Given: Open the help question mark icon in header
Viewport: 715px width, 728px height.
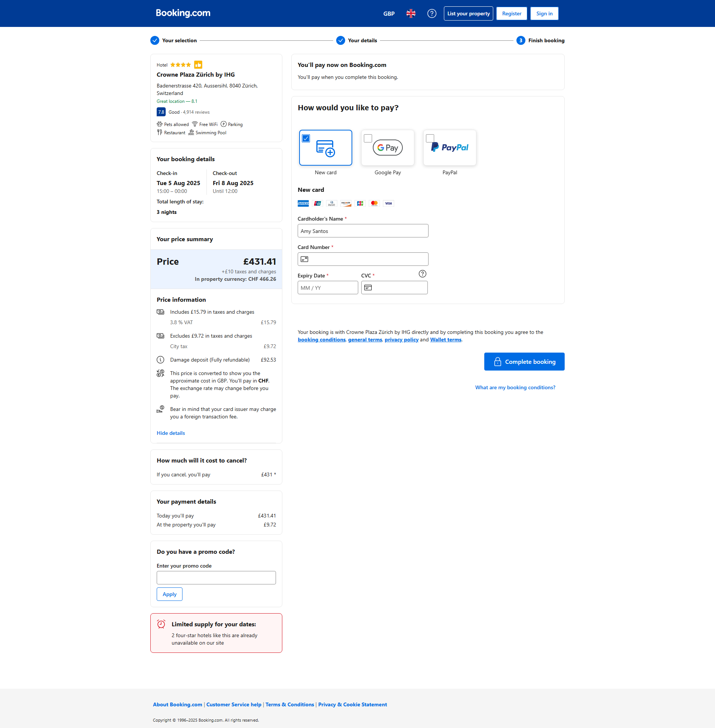Looking at the screenshot, I should pos(432,13).
